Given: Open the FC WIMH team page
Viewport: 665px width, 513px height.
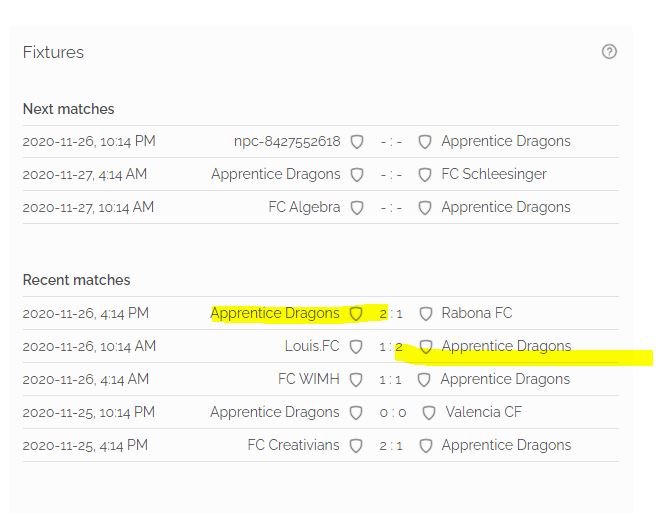Looking at the screenshot, I should point(309,379).
